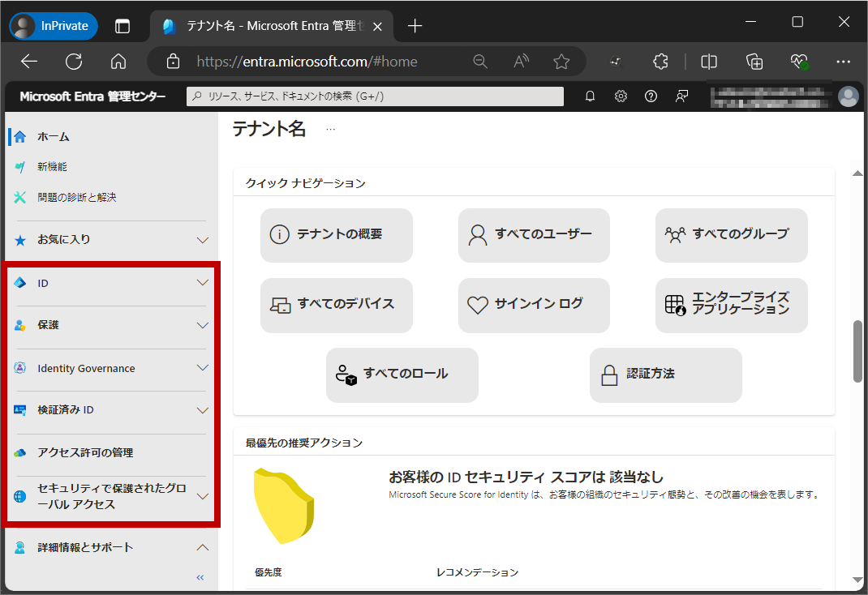Click the zoom out magnifier icon
The height and width of the screenshot is (595, 868).
coord(480,62)
